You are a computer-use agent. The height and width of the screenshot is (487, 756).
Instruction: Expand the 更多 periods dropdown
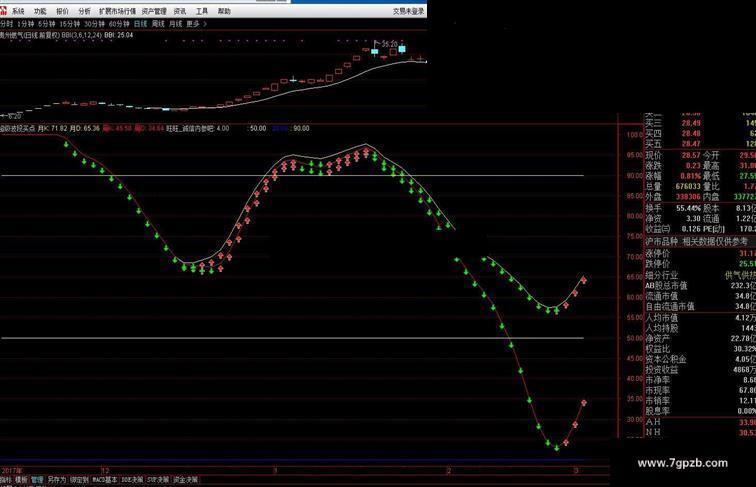[196, 24]
